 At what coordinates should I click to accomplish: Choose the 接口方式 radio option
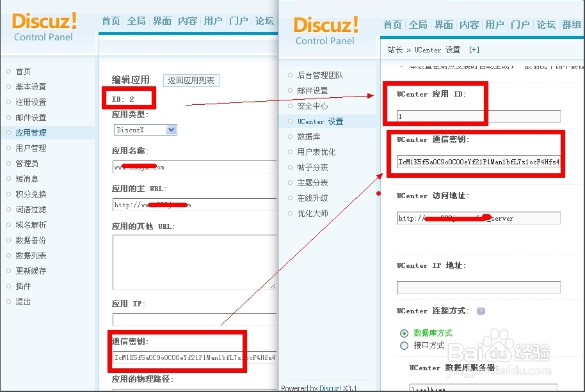(x=404, y=345)
